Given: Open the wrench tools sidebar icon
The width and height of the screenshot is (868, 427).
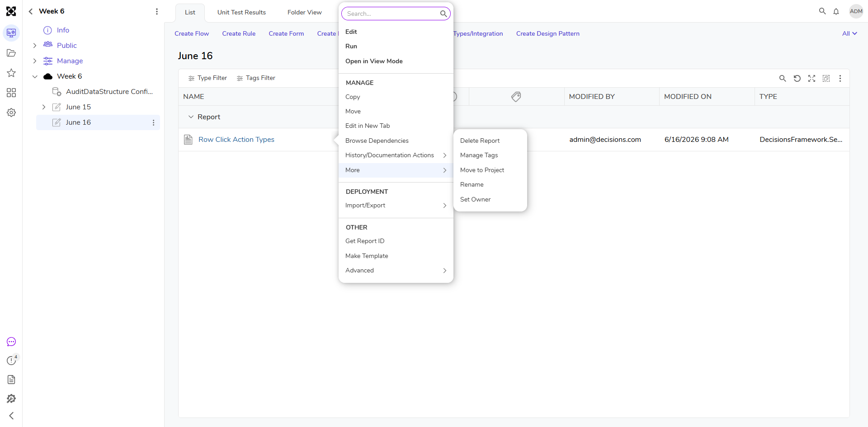Looking at the screenshot, I should point(11,399).
